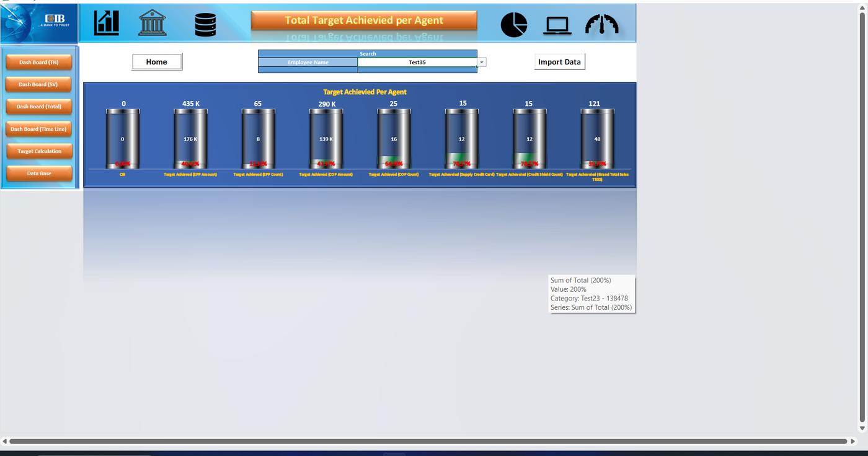Open Dash Board (Total) page
Viewport: 868px width, 456px height.
tap(39, 107)
